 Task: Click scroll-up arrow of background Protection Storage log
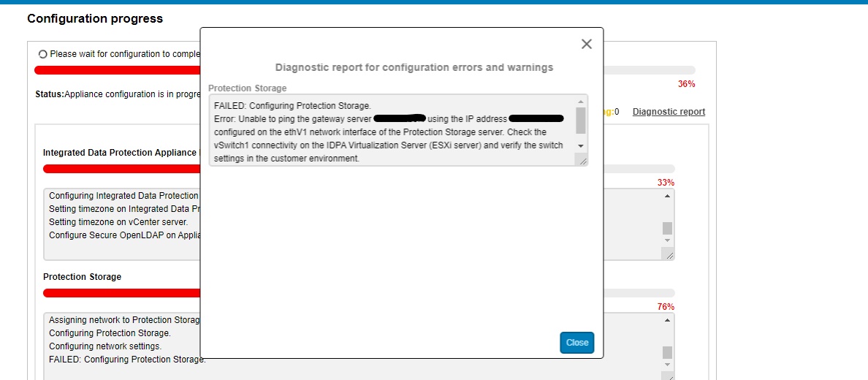[667, 321]
